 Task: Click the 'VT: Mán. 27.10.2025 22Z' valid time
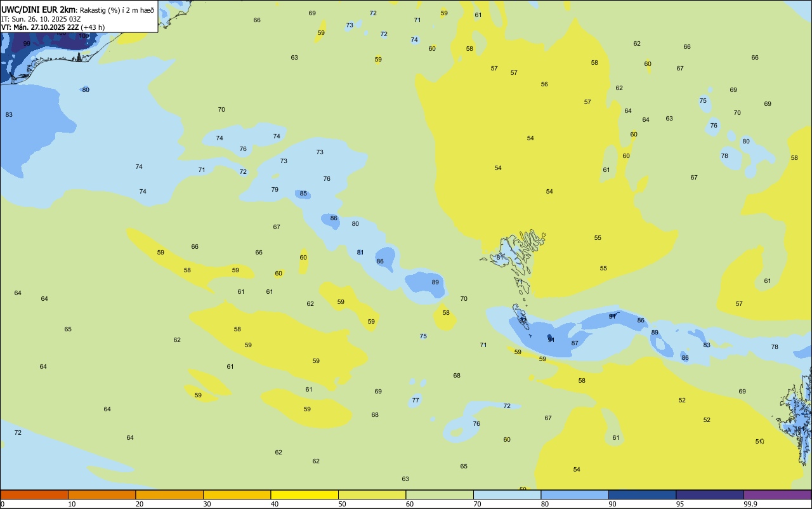tap(40, 27)
